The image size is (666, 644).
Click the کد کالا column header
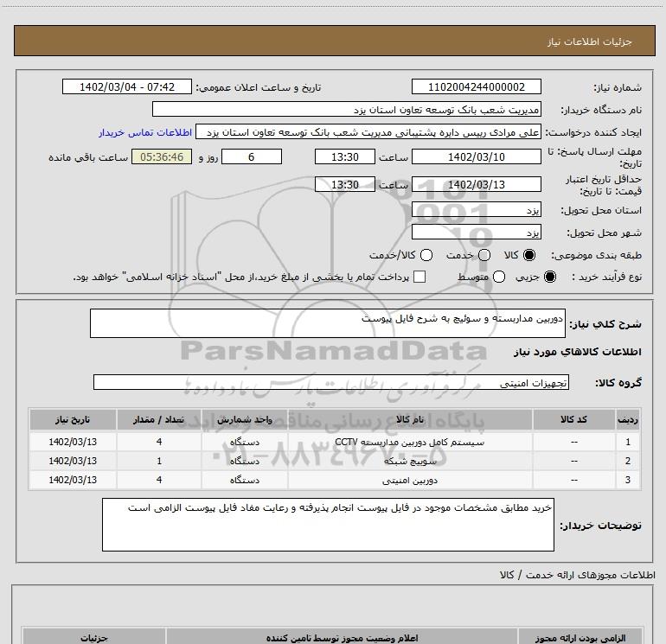(x=573, y=419)
